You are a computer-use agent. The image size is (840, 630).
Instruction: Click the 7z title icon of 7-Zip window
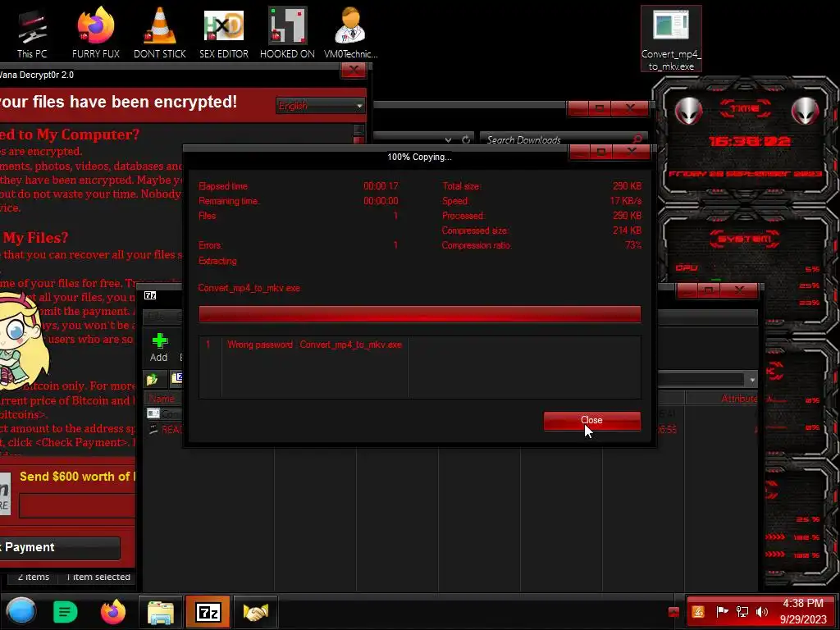(x=150, y=295)
